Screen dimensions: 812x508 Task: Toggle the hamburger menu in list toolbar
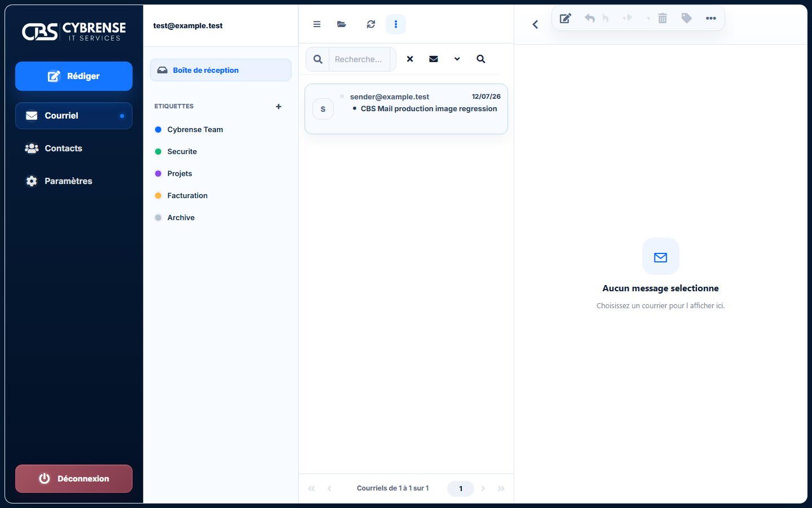[317, 24]
